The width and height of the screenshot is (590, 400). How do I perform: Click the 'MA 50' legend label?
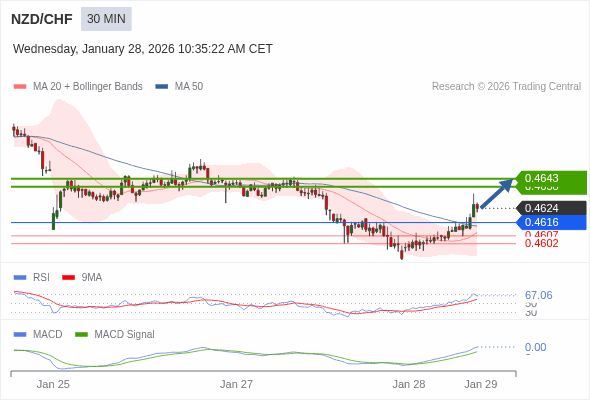point(189,87)
